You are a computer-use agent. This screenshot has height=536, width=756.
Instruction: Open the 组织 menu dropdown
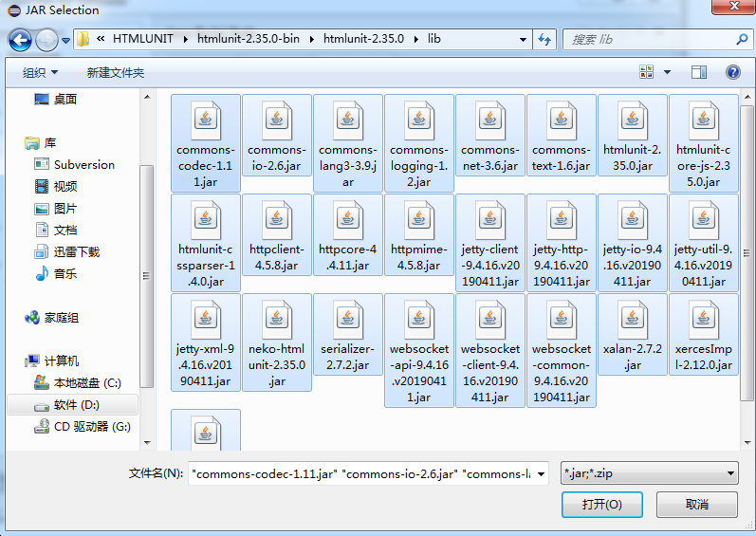pyautogui.click(x=41, y=73)
